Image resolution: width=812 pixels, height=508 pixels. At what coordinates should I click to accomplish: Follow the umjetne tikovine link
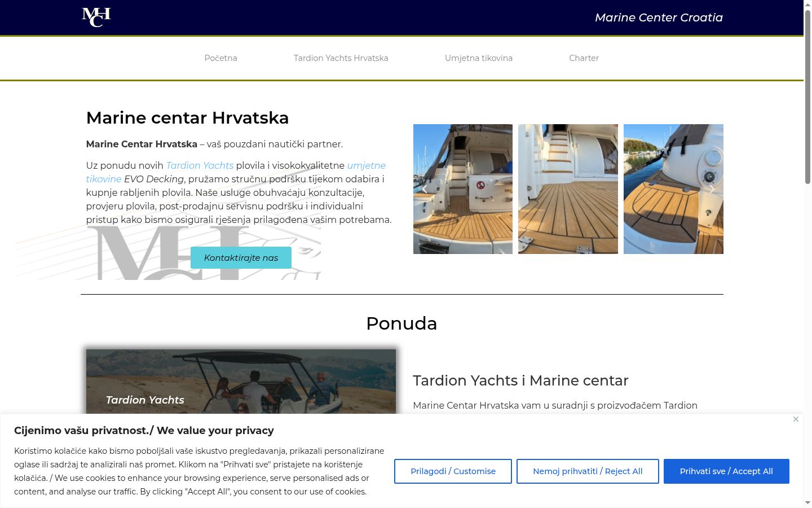pyautogui.click(x=236, y=172)
